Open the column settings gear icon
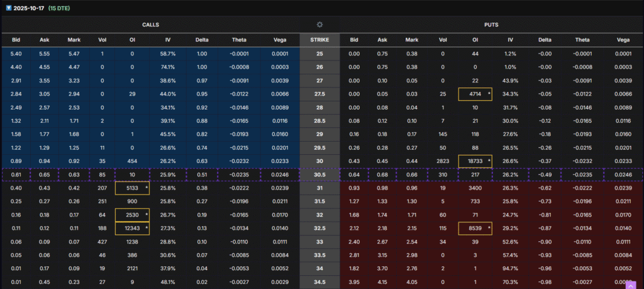This screenshot has height=289, width=644. [319, 25]
